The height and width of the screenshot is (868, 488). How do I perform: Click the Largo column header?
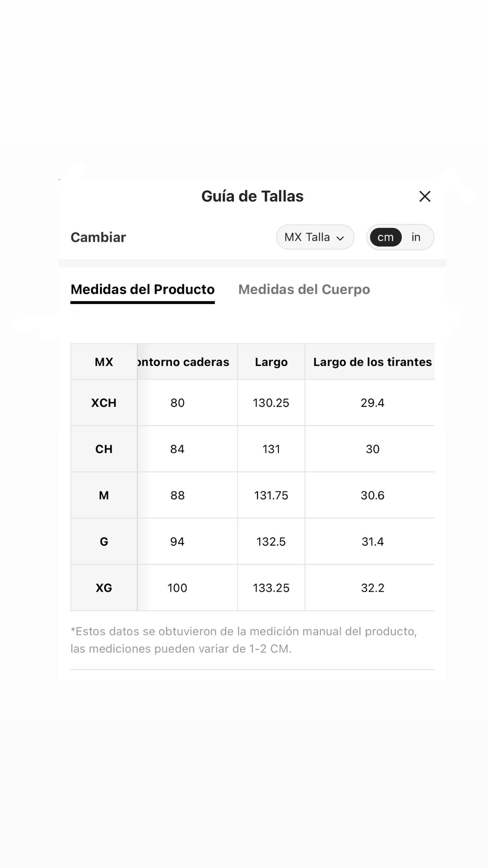tap(271, 362)
